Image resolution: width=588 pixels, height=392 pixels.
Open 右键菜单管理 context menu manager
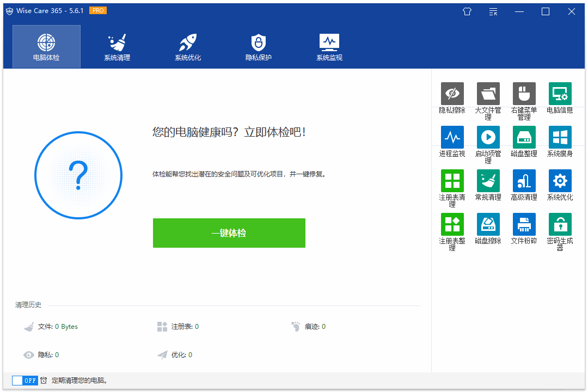click(524, 94)
